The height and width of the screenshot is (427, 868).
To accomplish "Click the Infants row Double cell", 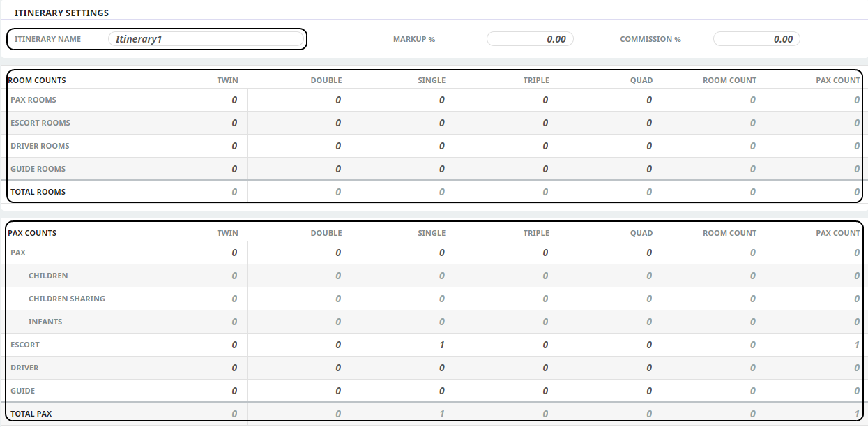I will click(x=299, y=322).
